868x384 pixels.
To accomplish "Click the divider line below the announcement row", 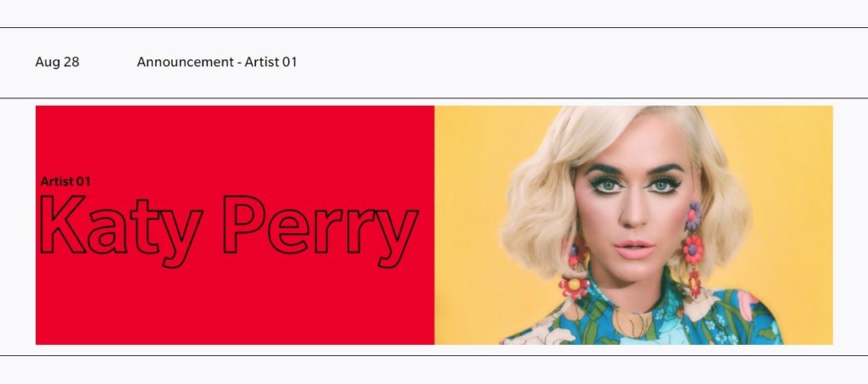I will [x=434, y=98].
